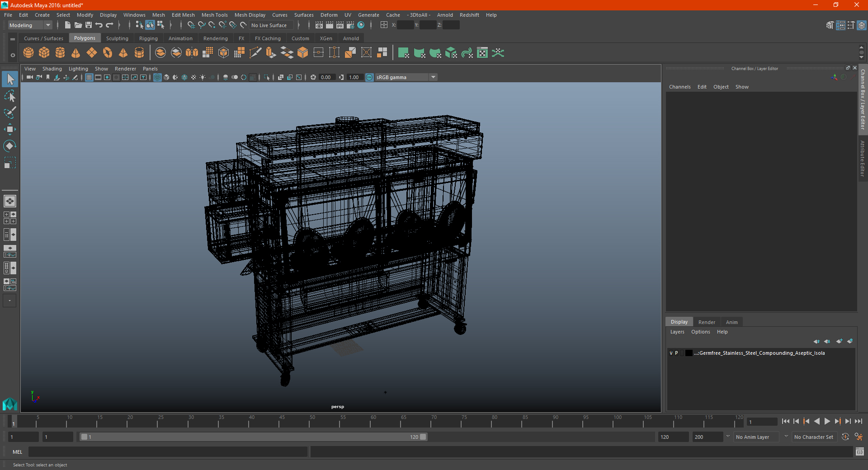
Task: Switch to Render layer tab
Action: 707,322
